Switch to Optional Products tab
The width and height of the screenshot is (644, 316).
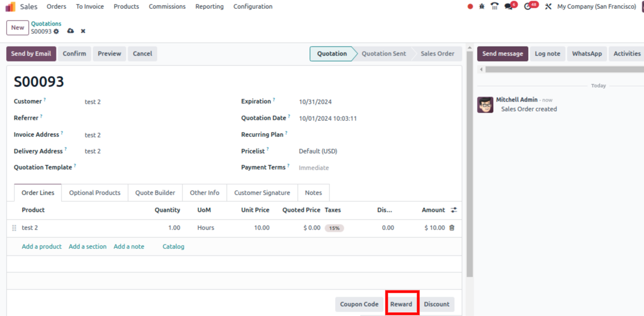(94, 193)
